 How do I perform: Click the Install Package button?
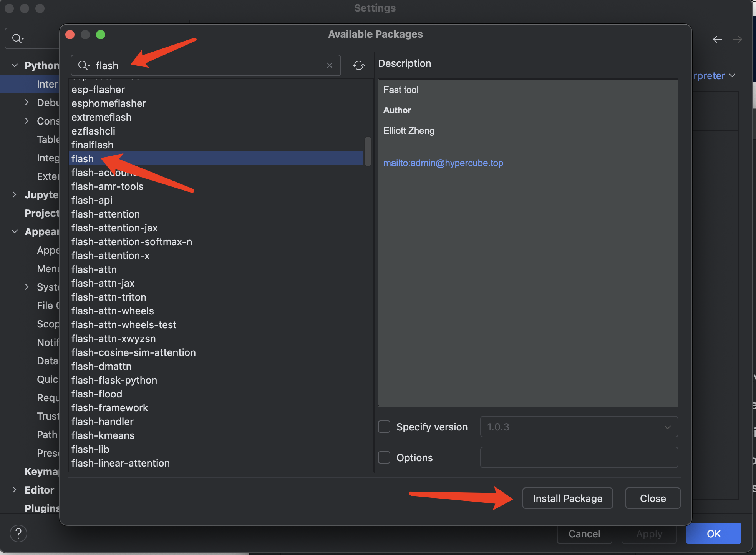tap(567, 498)
